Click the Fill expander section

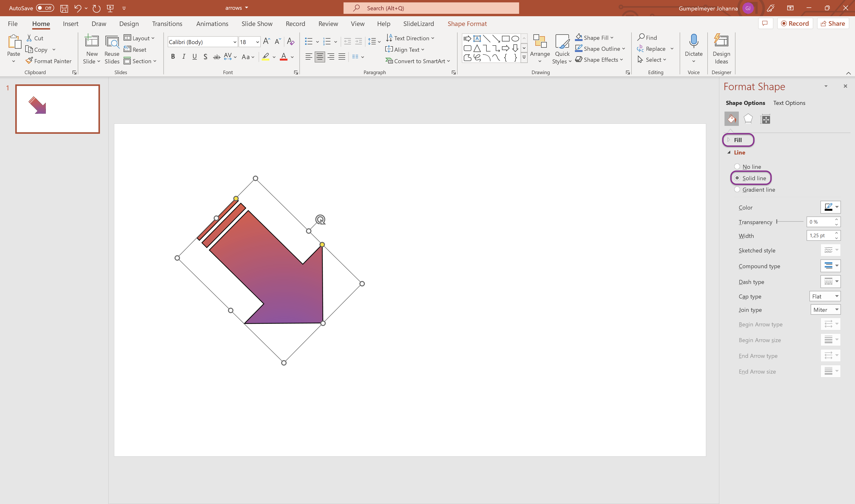point(738,140)
